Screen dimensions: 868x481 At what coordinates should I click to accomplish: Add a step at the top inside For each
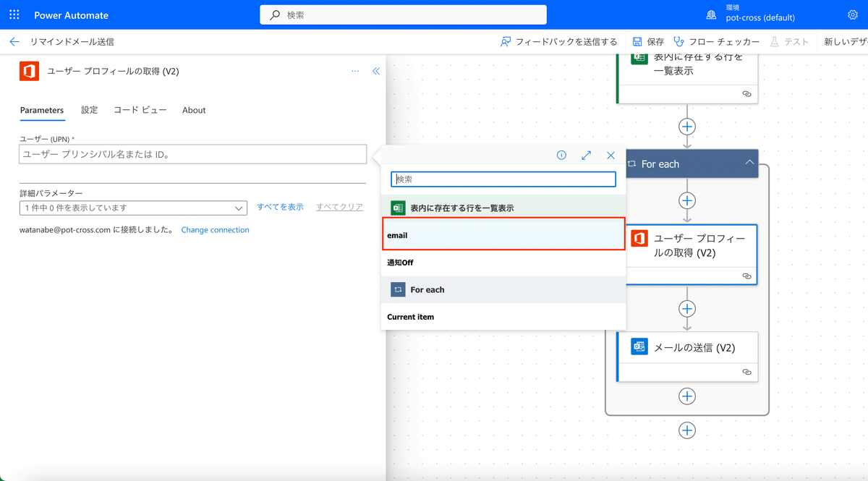pos(687,200)
